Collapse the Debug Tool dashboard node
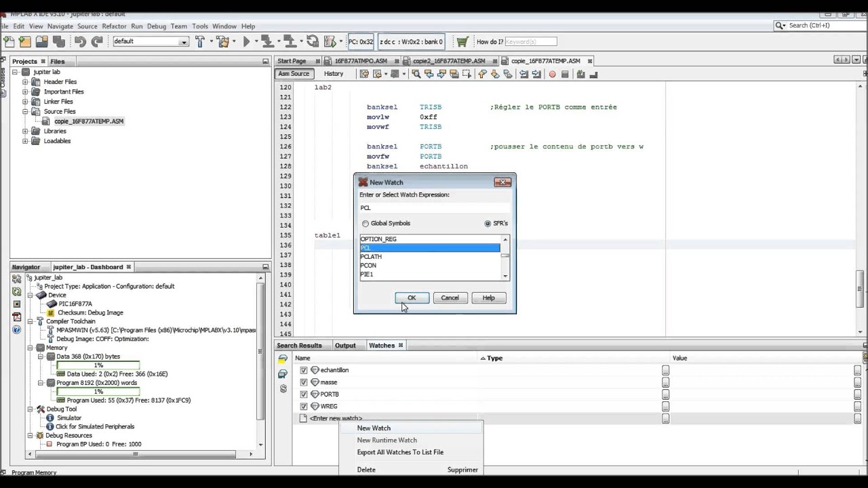This screenshot has height=488, width=868. 31,409
